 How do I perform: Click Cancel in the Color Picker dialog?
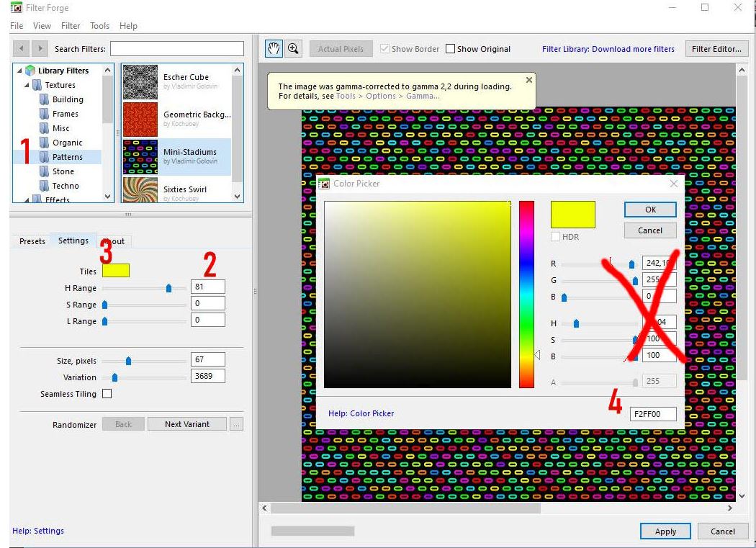[650, 230]
